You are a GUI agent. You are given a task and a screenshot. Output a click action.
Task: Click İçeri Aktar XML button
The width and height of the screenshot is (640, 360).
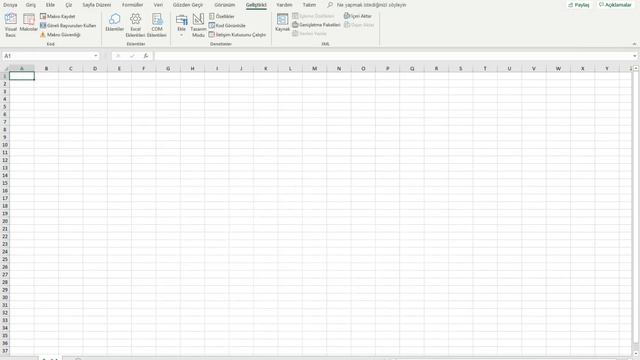point(358,16)
